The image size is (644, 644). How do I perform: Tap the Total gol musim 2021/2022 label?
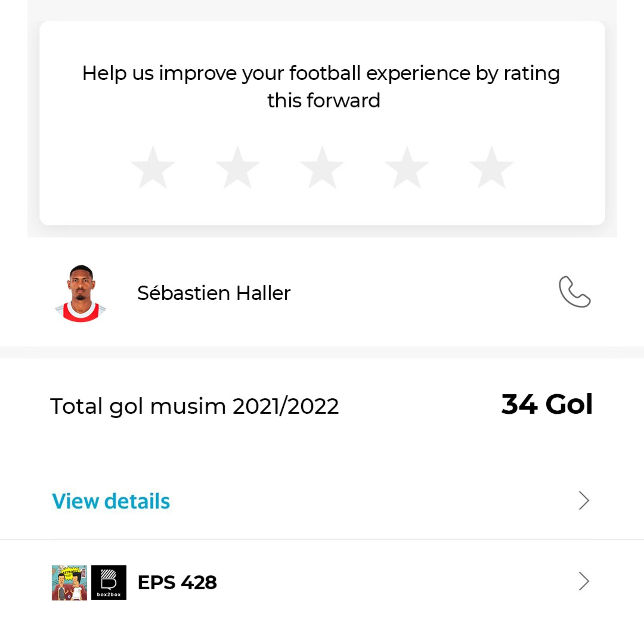(194, 406)
